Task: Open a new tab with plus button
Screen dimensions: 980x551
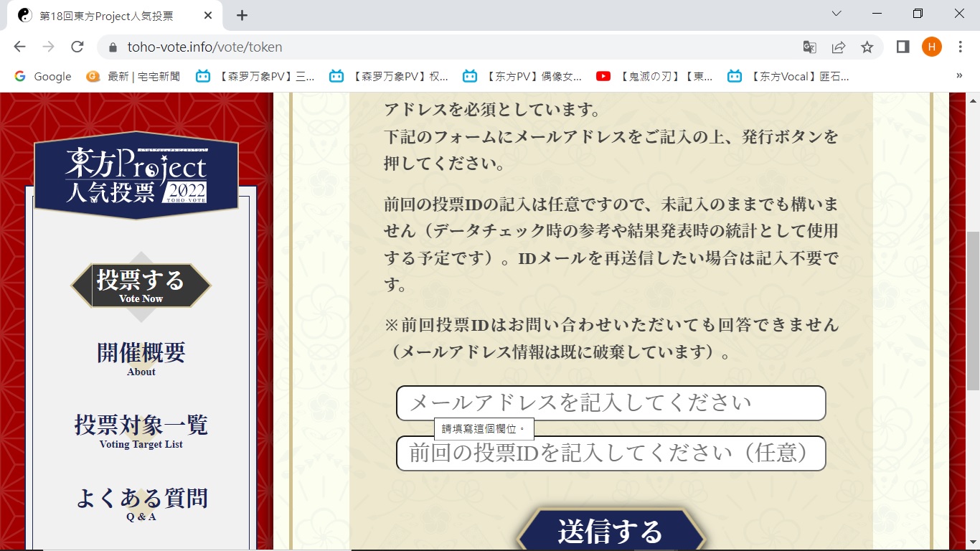Action: (242, 15)
